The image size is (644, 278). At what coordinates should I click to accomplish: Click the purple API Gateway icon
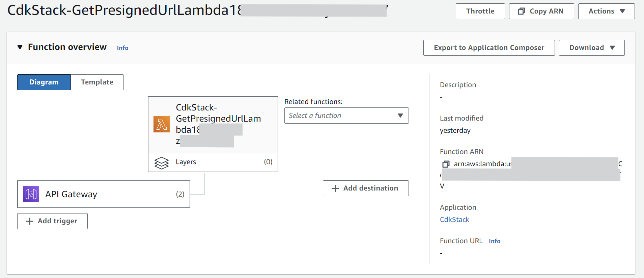(31, 194)
